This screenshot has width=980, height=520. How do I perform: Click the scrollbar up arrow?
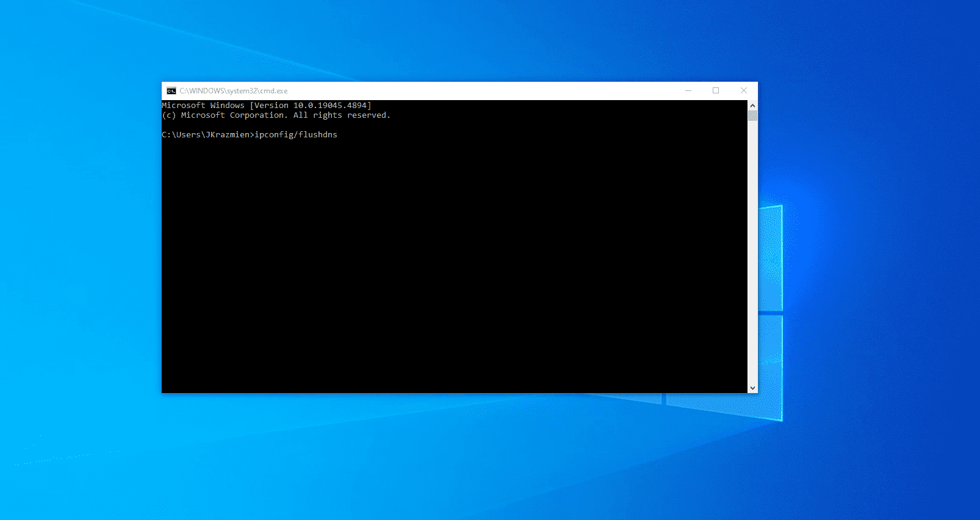[x=752, y=106]
